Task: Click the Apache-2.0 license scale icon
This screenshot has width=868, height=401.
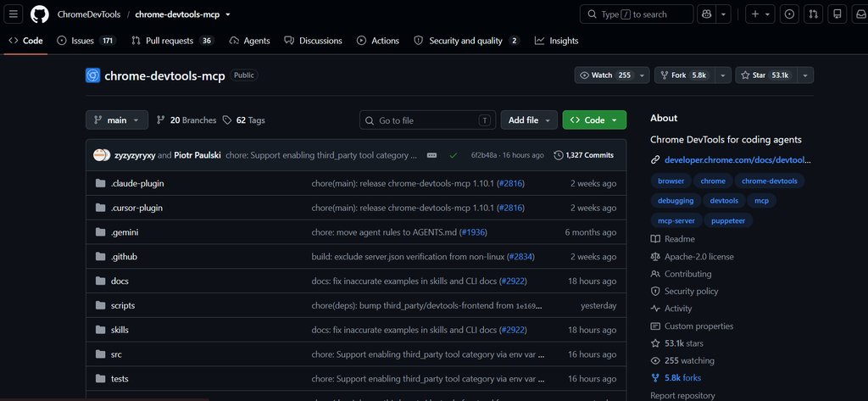Action: 655,256
